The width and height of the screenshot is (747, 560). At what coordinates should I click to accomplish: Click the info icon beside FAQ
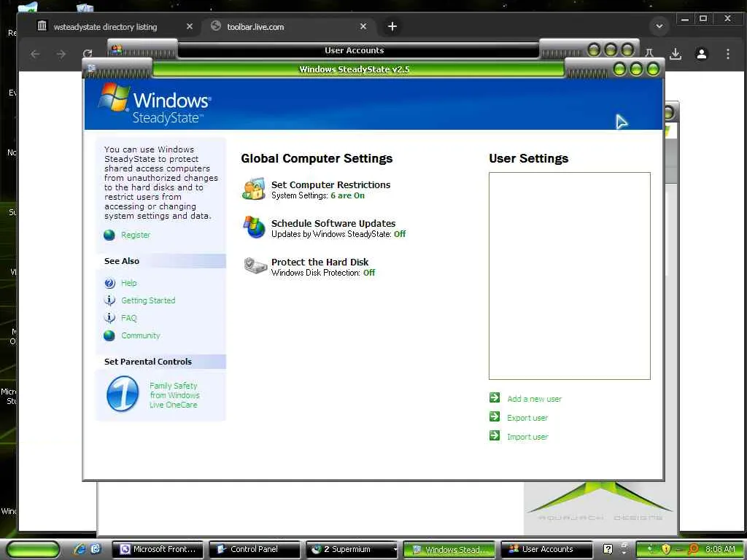click(109, 318)
